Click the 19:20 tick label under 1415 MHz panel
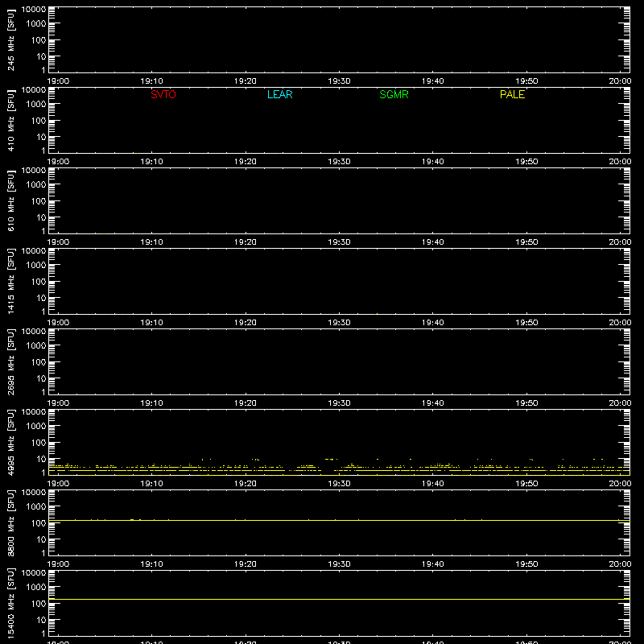This screenshot has height=644, width=644. coord(246,323)
